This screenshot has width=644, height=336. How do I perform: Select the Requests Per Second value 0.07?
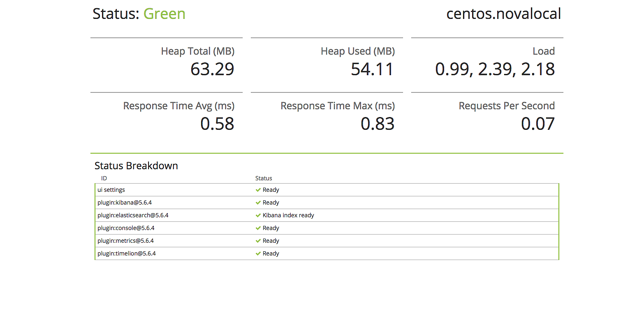pyautogui.click(x=538, y=124)
